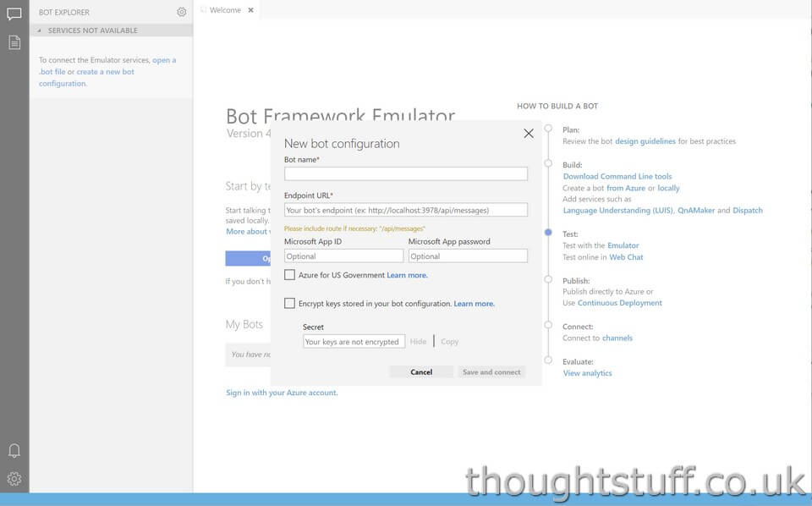Click the BOT EXPLORER panel title
Image resolution: width=812 pixels, height=506 pixels.
(64, 12)
